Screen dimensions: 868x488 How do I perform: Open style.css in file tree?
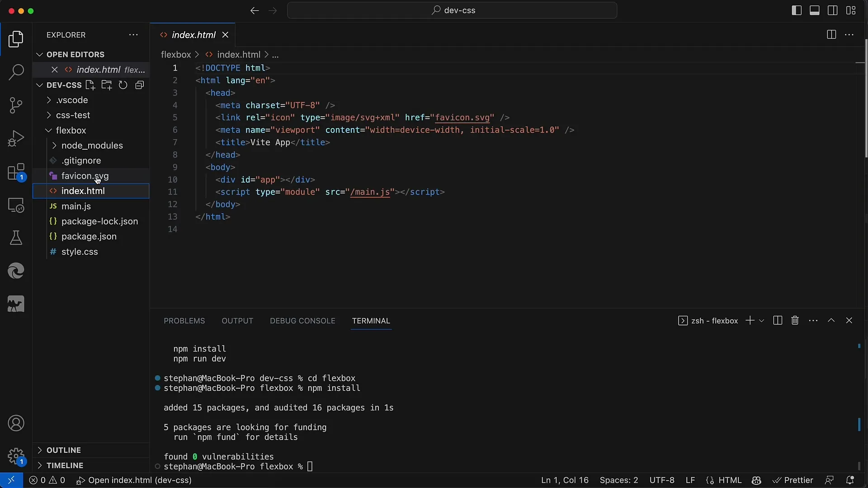(80, 252)
